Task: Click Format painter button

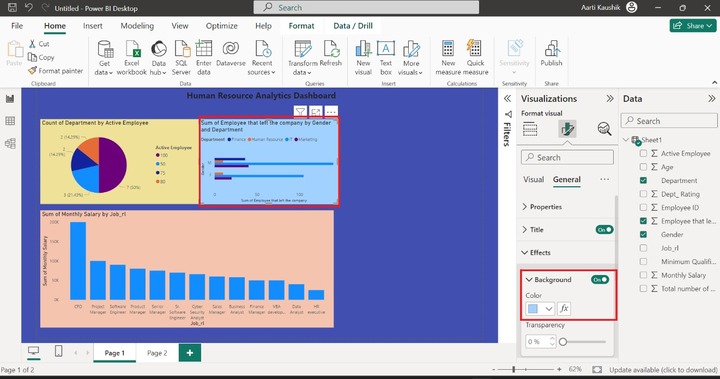Action: pos(55,71)
